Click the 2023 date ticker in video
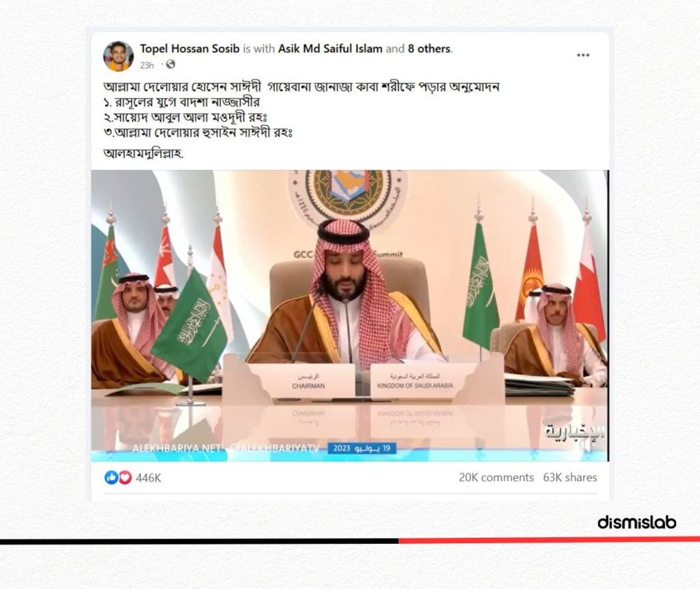Screen dimensions: 700x589 (x=362, y=448)
